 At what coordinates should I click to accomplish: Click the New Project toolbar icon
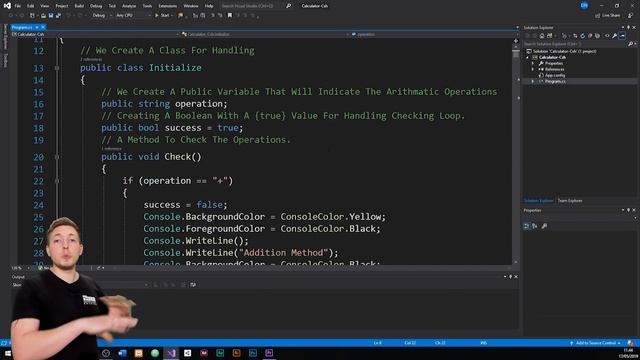(32, 16)
